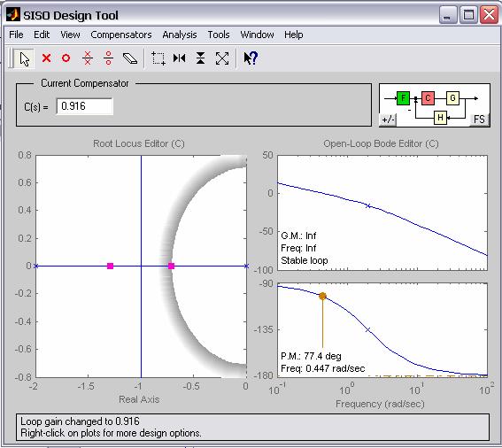Choose the add real zero tool
502x448 pixels.
coord(66,58)
